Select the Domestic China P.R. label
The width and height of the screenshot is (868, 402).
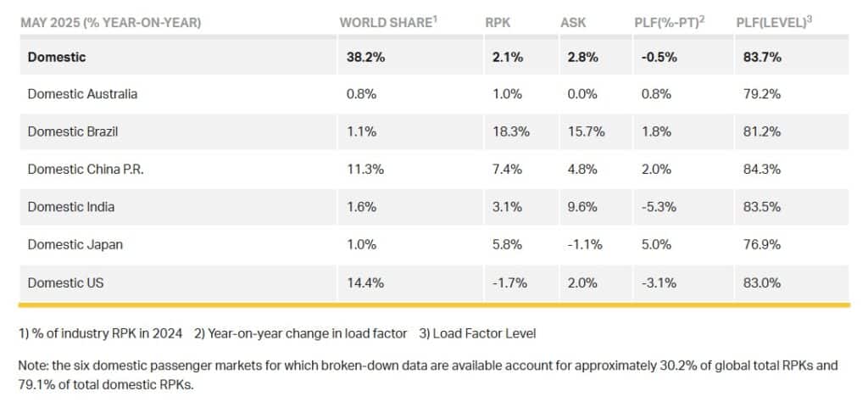tap(86, 170)
